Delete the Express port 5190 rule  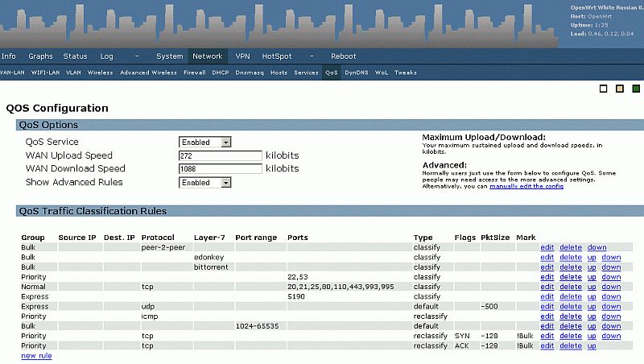point(571,296)
